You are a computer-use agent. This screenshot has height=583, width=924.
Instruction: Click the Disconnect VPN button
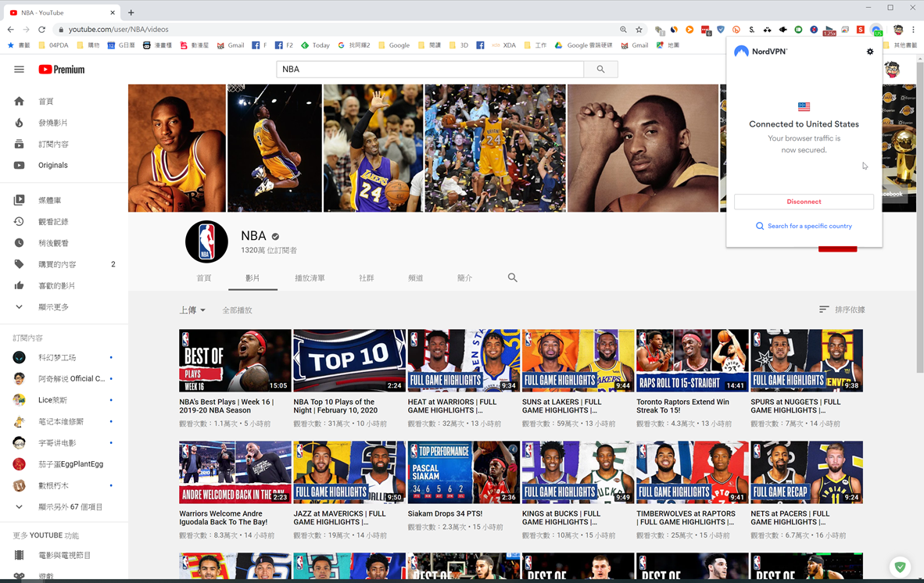804,202
